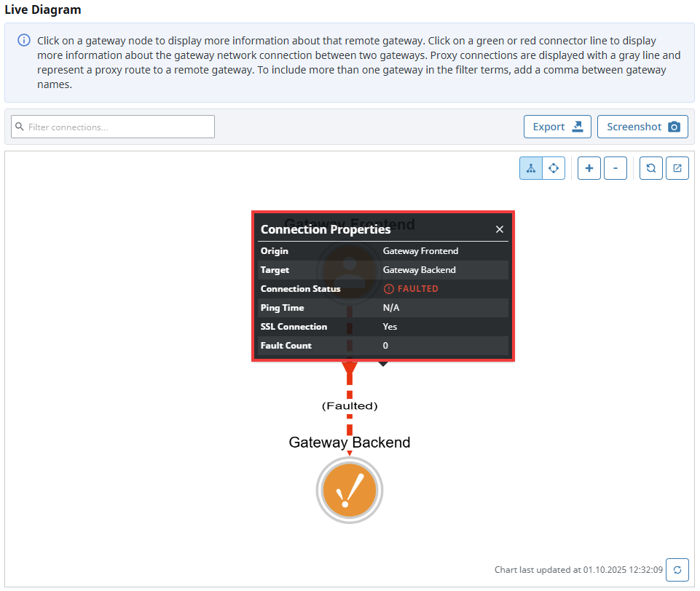Screen dimensions: 700x591
Task: Click the magnifier icon in filter box
Action: click(20, 127)
